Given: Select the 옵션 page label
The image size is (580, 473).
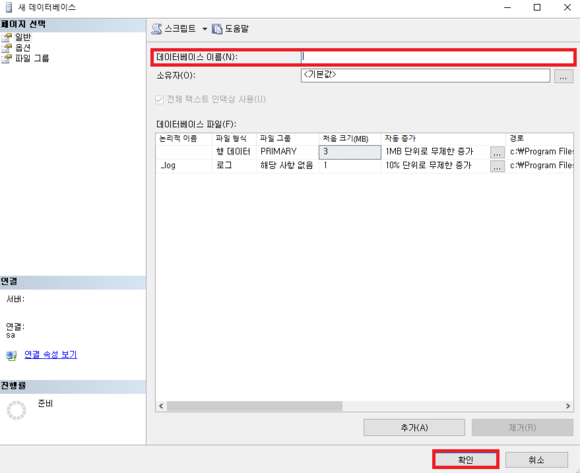Looking at the screenshot, I should (23, 48).
